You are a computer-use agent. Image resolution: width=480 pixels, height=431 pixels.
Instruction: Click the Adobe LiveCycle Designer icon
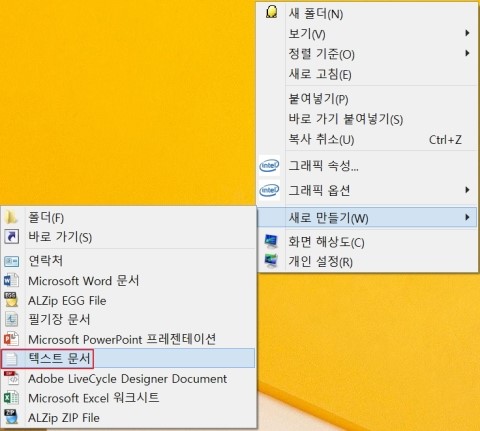click(12, 378)
